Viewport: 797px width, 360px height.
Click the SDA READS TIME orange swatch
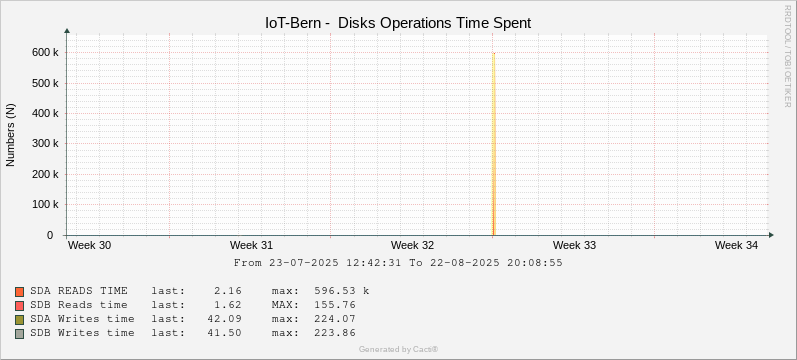coord(20,292)
